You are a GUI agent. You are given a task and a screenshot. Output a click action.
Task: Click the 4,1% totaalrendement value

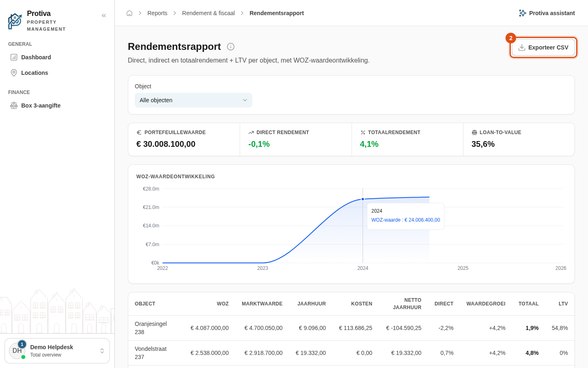[369, 144]
